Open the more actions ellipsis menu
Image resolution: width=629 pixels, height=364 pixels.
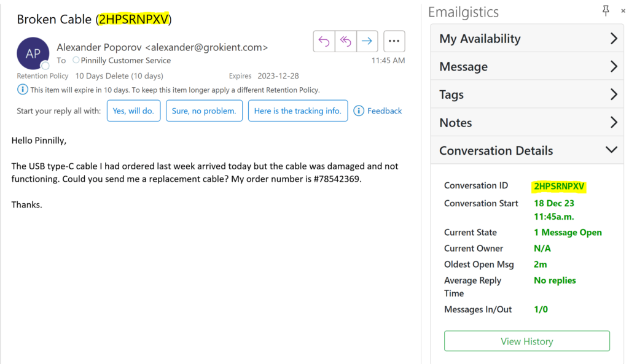394,41
